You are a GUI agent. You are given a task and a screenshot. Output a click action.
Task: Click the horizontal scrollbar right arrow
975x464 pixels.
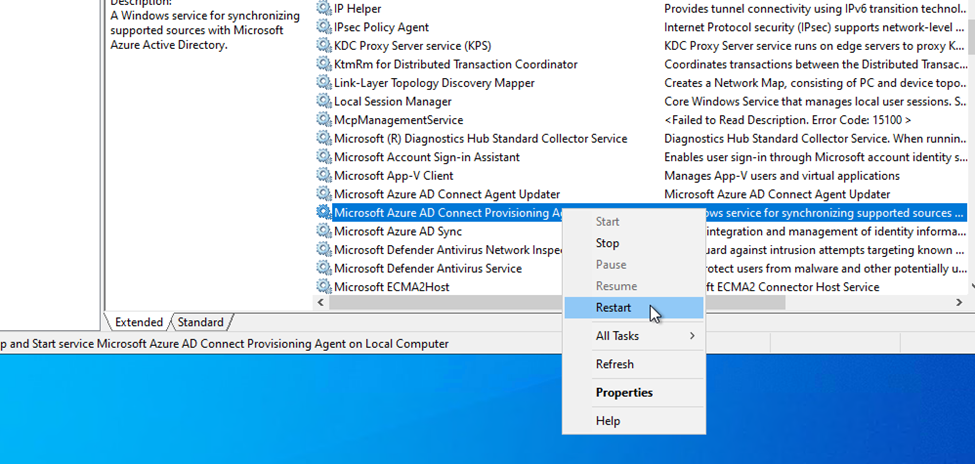pyautogui.click(x=959, y=302)
